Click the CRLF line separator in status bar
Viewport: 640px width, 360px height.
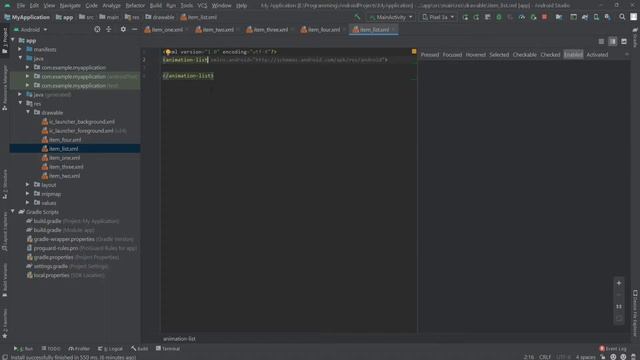coord(545,357)
